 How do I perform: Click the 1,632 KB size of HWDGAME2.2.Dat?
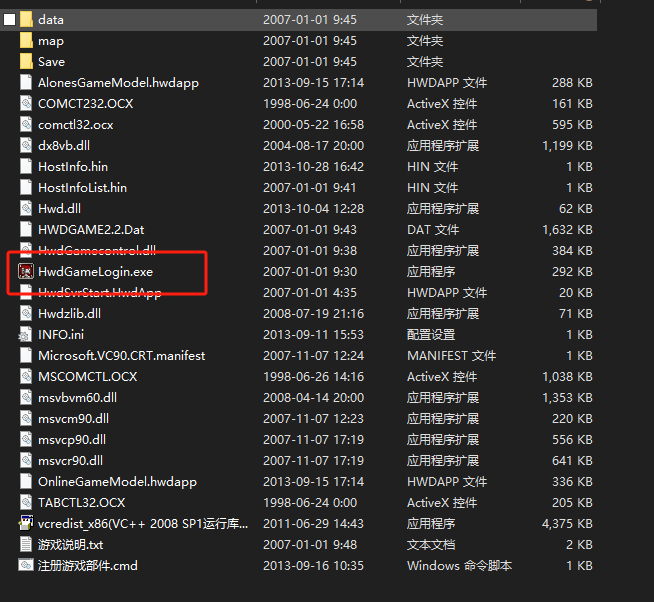coord(567,229)
